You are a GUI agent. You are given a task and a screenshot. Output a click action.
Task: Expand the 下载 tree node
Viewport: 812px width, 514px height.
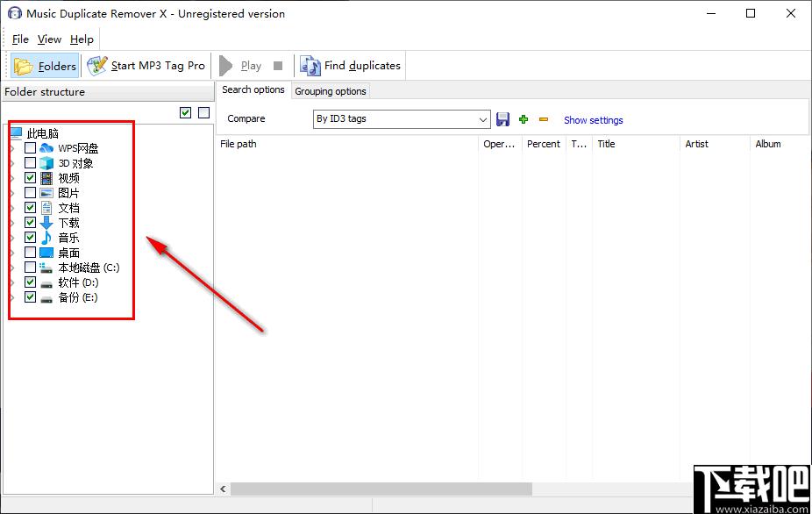click(x=12, y=224)
